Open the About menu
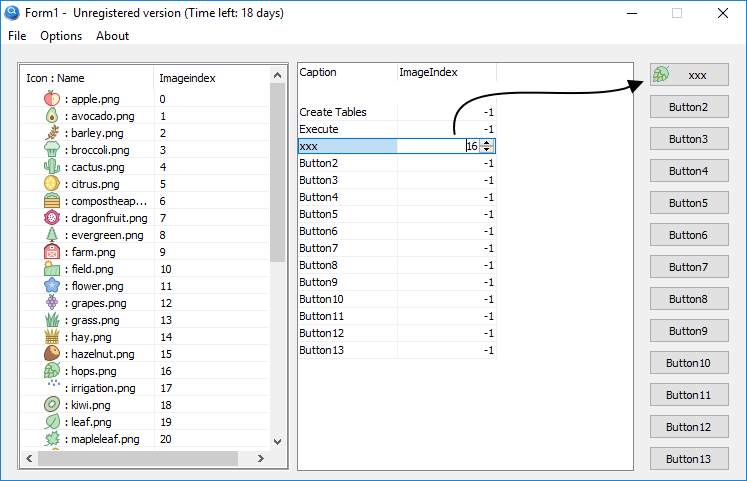The height and width of the screenshot is (481, 747). coord(112,36)
